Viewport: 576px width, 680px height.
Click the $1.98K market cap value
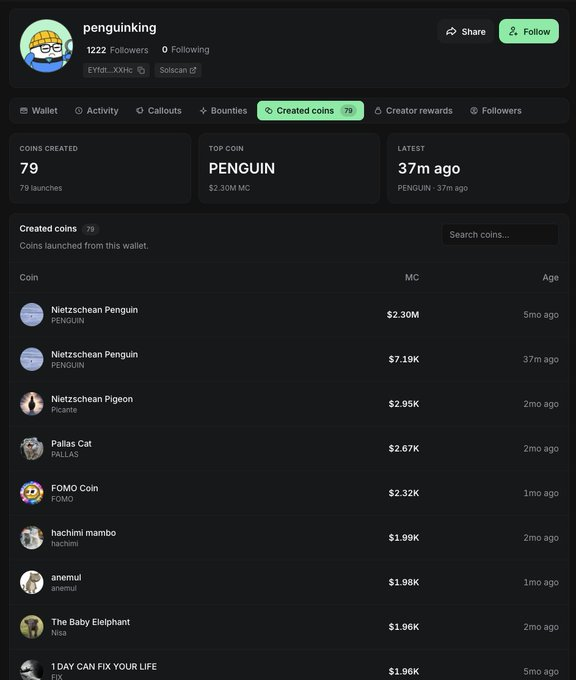pyautogui.click(x=404, y=582)
